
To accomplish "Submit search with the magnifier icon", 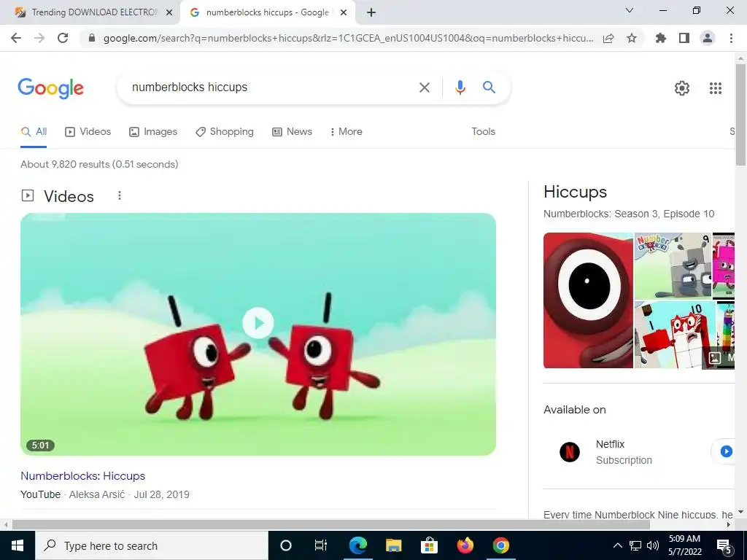I will pyautogui.click(x=489, y=87).
